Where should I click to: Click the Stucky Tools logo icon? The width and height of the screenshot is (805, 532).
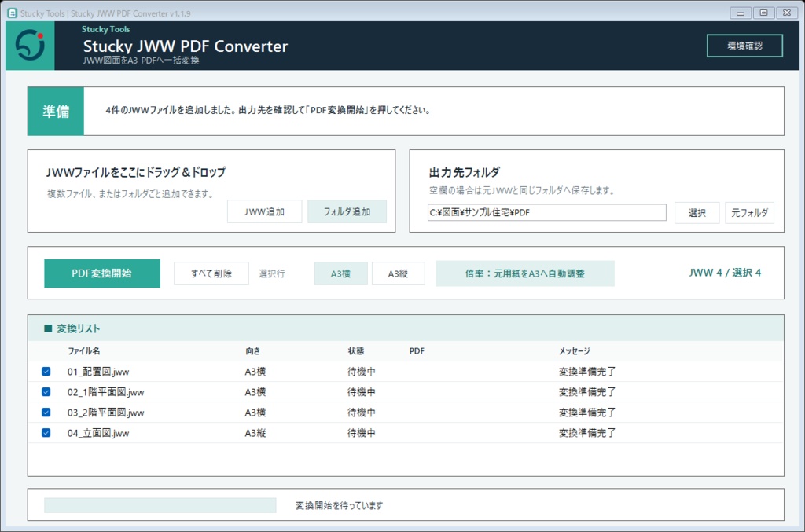(30, 45)
